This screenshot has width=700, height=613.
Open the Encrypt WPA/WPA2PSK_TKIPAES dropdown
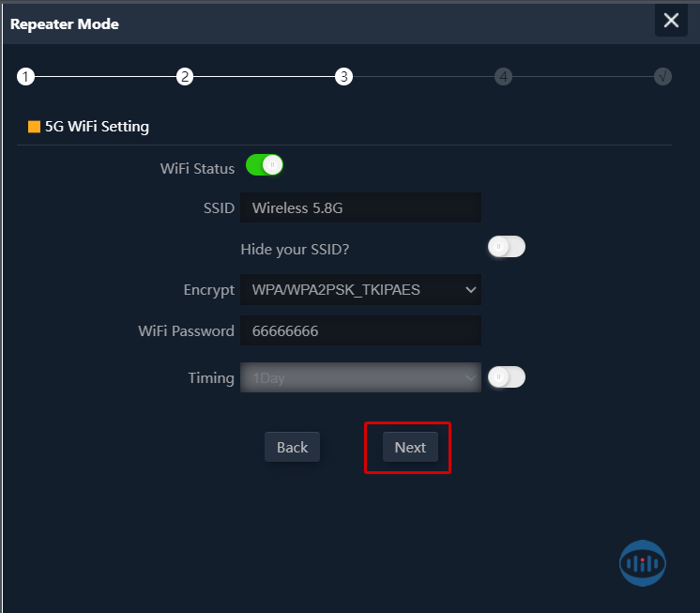click(360, 290)
